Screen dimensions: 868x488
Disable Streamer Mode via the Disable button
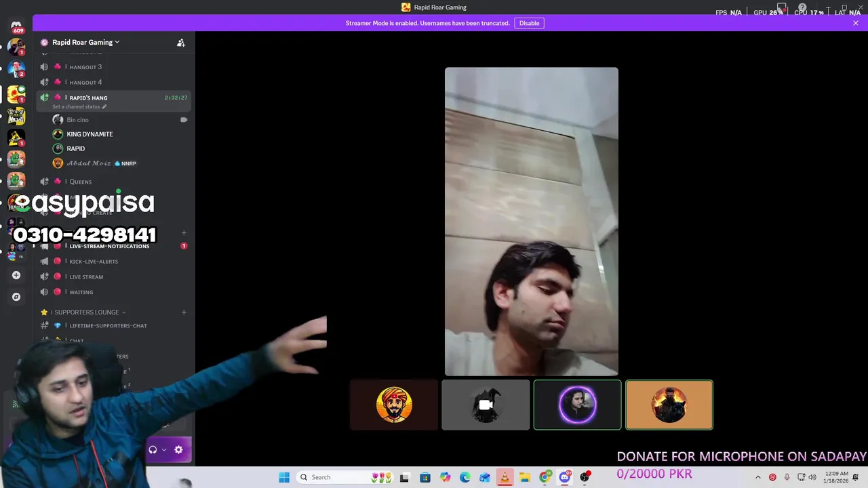529,23
